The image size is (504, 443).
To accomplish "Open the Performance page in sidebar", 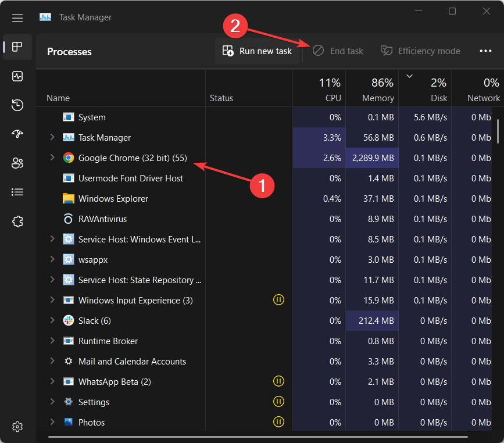I will 17,76.
